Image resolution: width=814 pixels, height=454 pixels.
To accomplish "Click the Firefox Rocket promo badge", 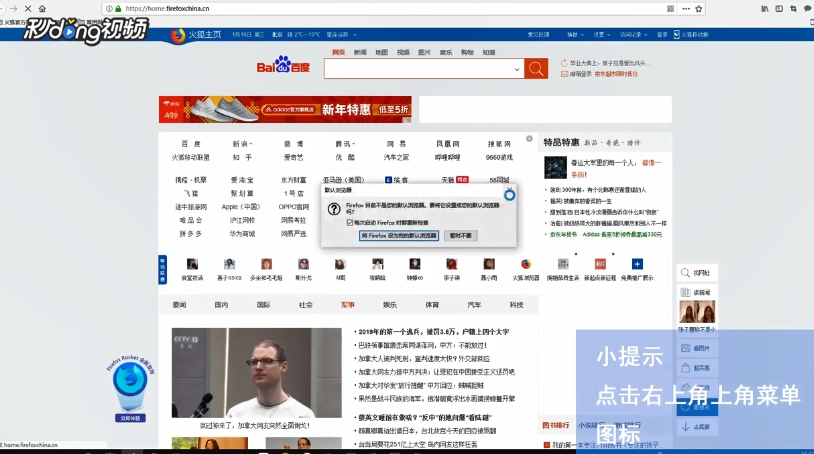I will tap(130, 388).
